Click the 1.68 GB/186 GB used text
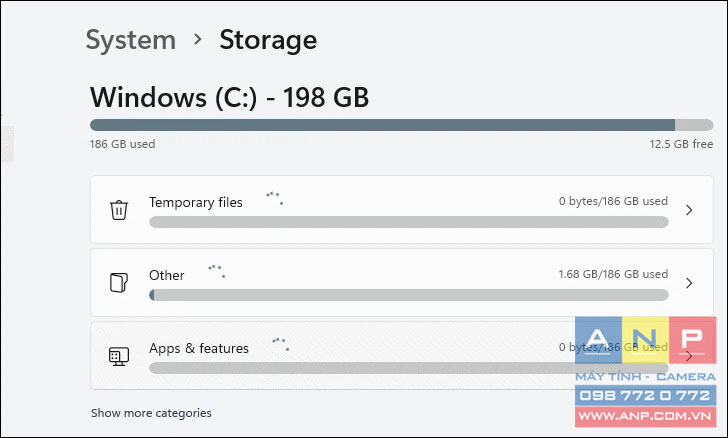 click(613, 274)
